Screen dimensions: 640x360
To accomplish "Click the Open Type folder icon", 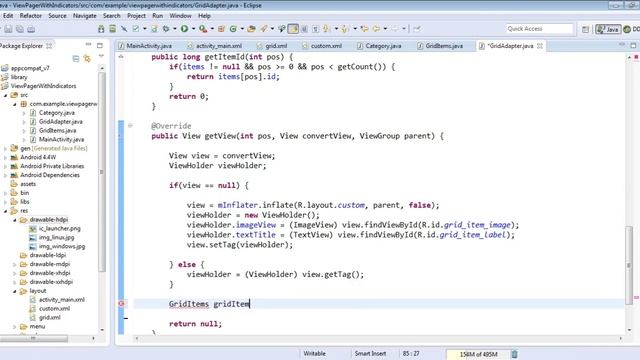I will coord(251,29).
